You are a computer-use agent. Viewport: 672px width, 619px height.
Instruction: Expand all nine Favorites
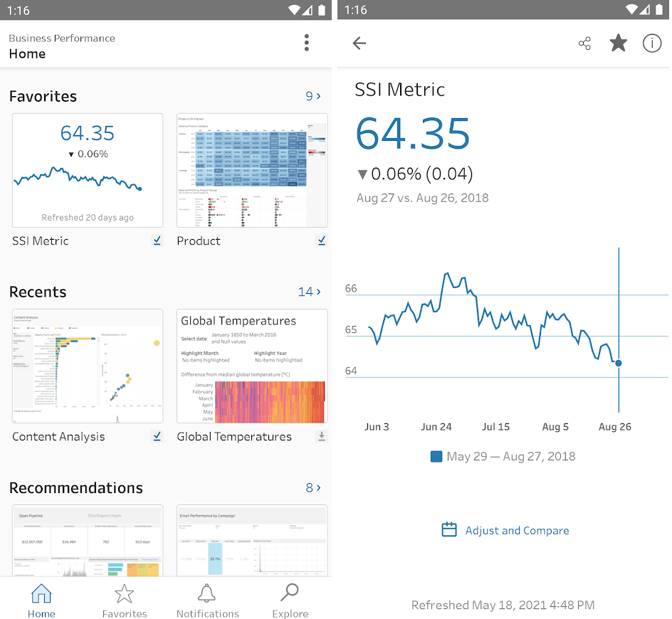[x=313, y=95]
